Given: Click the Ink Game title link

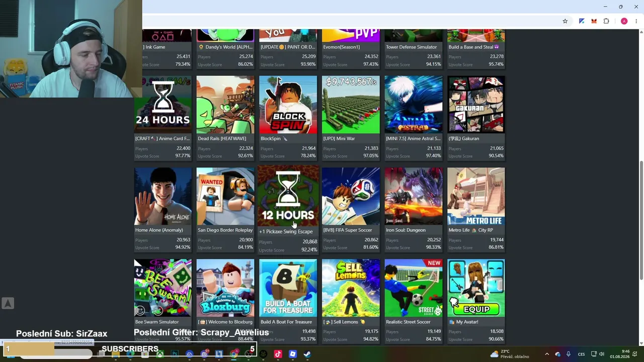Looking at the screenshot, I should pos(154,47).
